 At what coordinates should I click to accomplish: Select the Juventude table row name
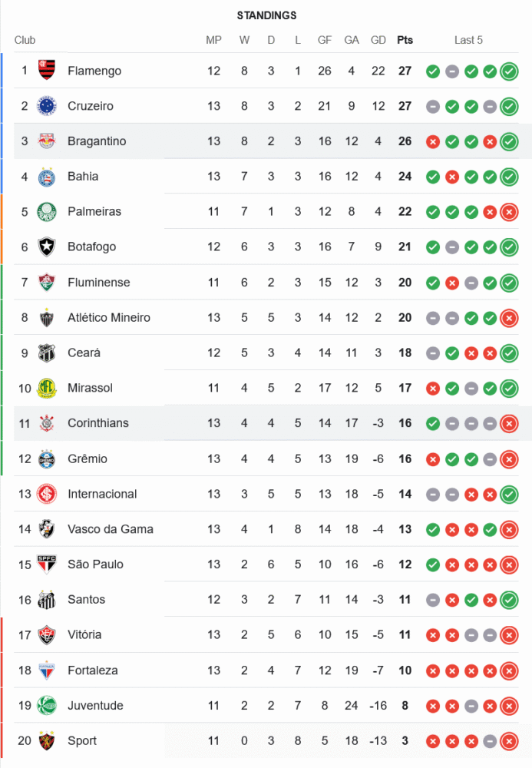[95, 706]
